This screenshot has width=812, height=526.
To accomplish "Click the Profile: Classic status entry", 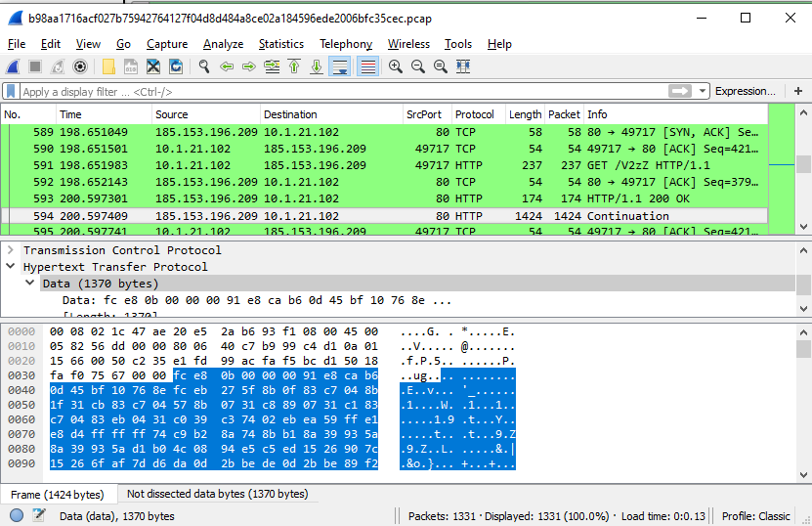I will tap(755, 516).
